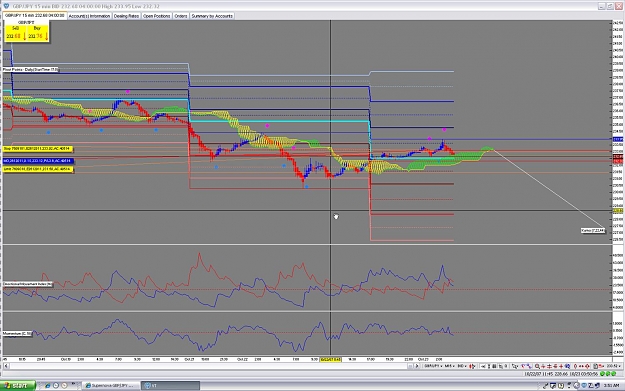
Task: Click the Windows Start button
Action: pos(18,386)
